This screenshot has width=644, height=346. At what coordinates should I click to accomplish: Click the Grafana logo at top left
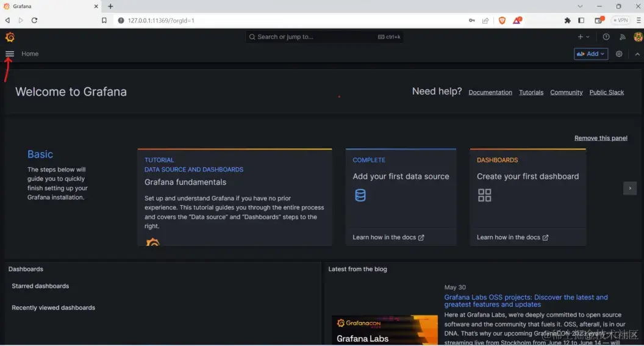pyautogui.click(x=10, y=37)
